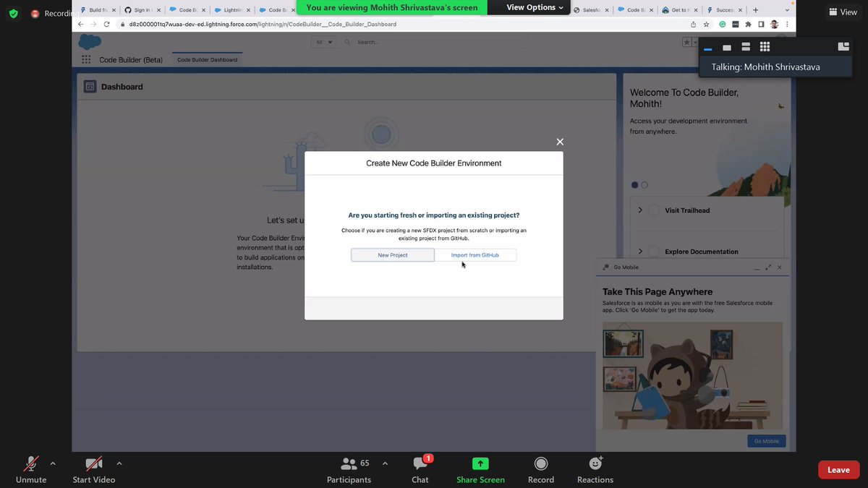Click the red Leave button
The height and width of the screenshot is (488, 868).
[x=838, y=470]
